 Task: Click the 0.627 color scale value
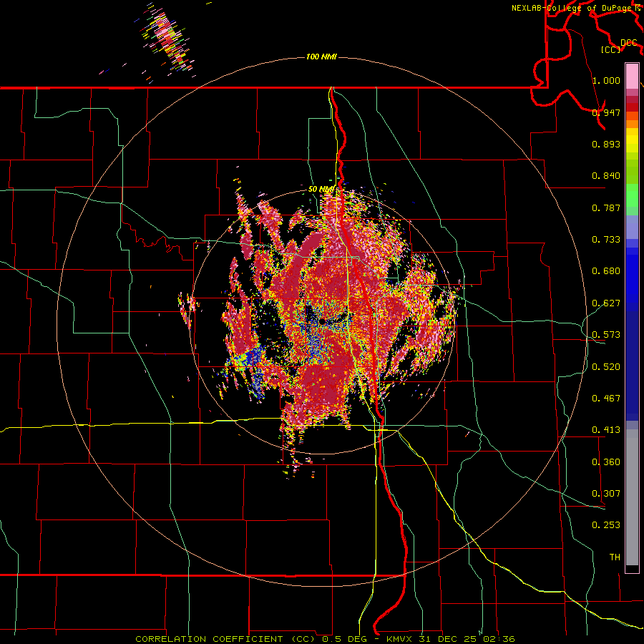pyautogui.click(x=606, y=303)
